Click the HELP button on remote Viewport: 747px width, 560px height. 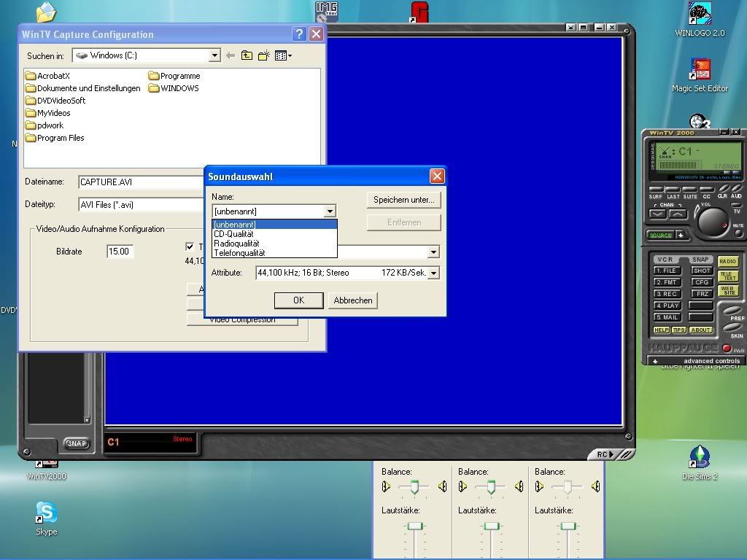coord(661,330)
